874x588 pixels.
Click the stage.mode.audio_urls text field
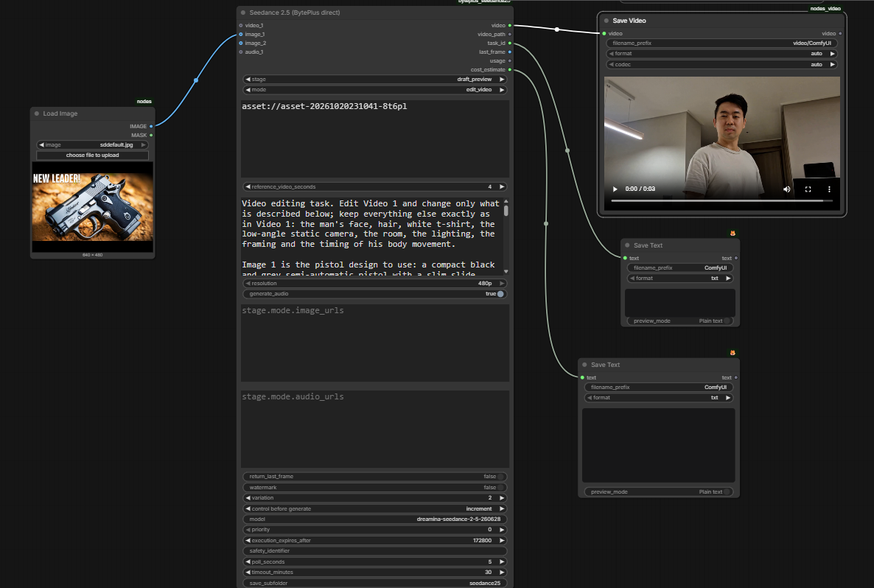click(374, 429)
